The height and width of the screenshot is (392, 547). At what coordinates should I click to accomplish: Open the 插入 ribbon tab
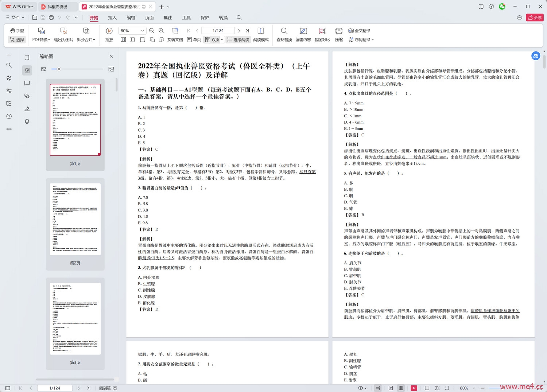112,18
